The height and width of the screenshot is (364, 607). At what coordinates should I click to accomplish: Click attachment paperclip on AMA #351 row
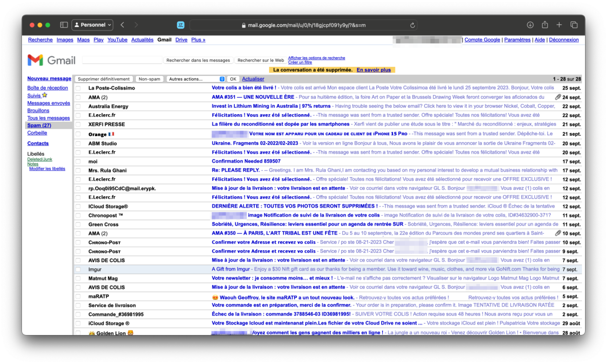[558, 97]
